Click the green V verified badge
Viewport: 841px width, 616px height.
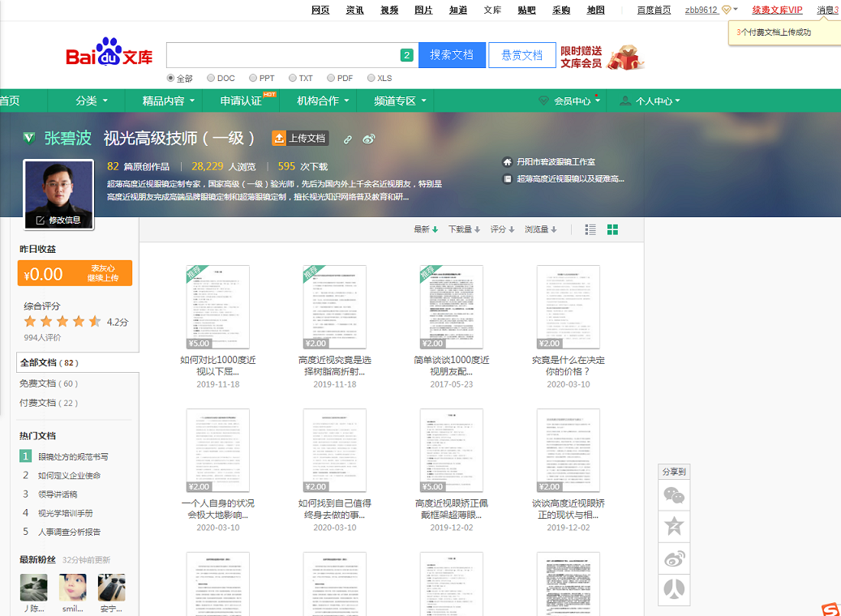point(29,139)
